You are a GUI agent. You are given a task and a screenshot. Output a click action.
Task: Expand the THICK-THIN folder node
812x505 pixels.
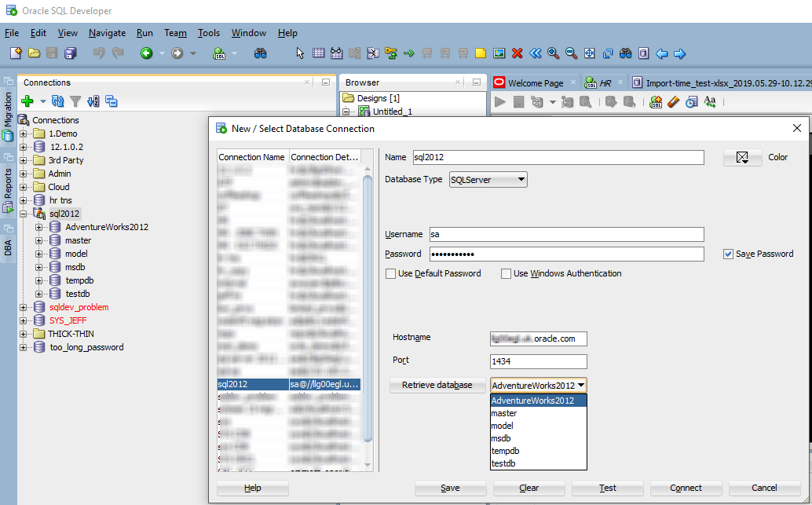[x=24, y=334]
